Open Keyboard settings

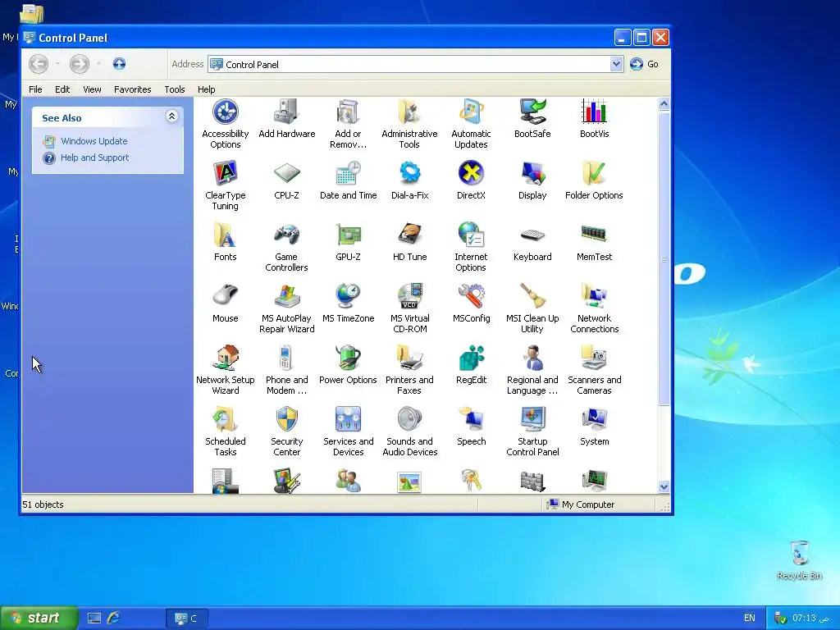click(x=532, y=242)
